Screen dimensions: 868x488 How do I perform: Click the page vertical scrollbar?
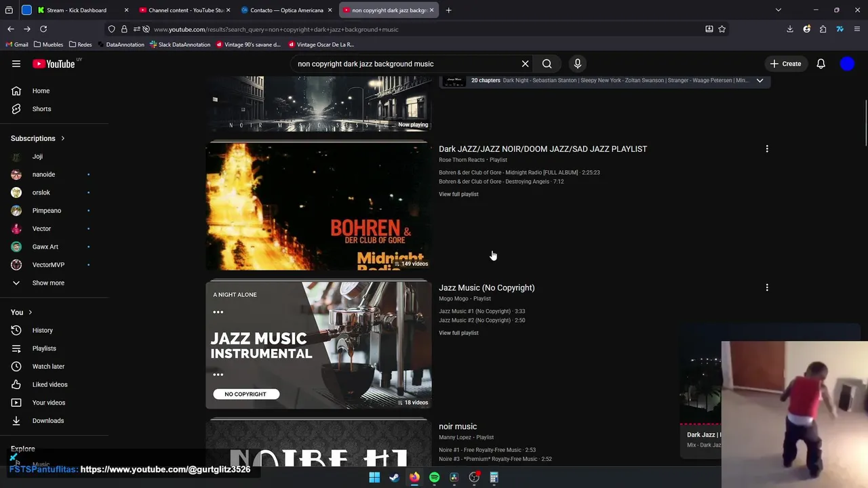tap(865, 122)
